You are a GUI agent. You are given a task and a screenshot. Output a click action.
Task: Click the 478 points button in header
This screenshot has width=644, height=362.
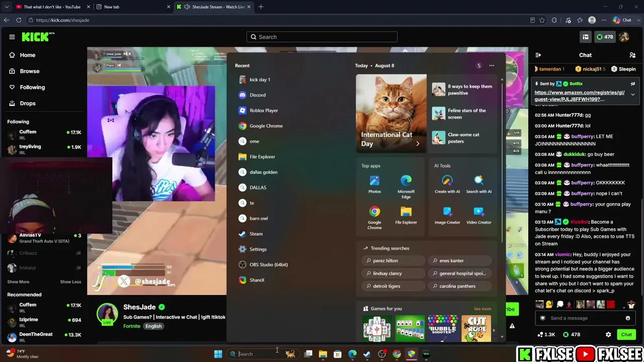pos(604,37)
